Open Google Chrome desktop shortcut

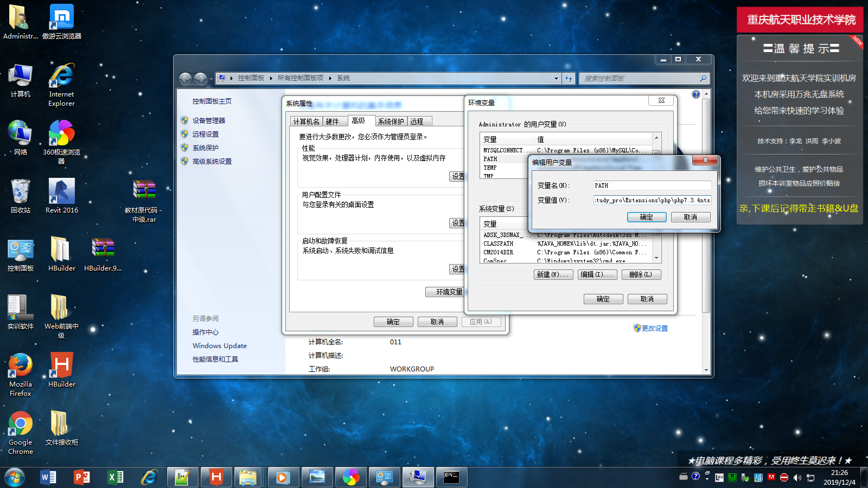point(21,433)
